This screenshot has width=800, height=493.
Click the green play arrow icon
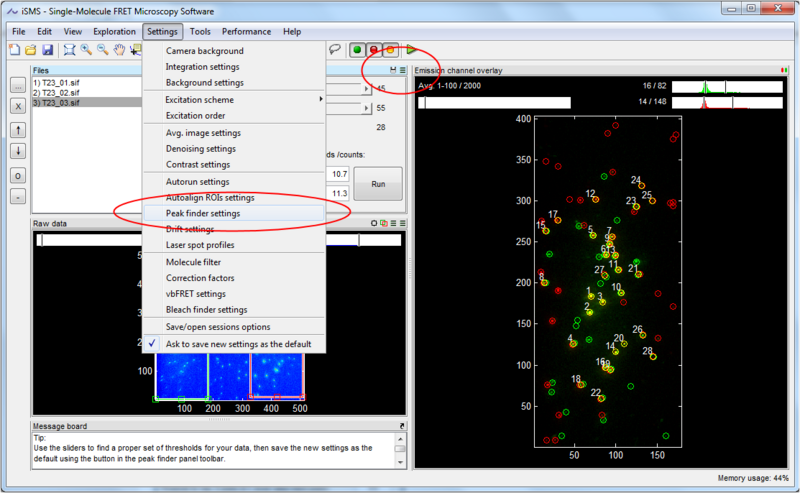[411, 49]
